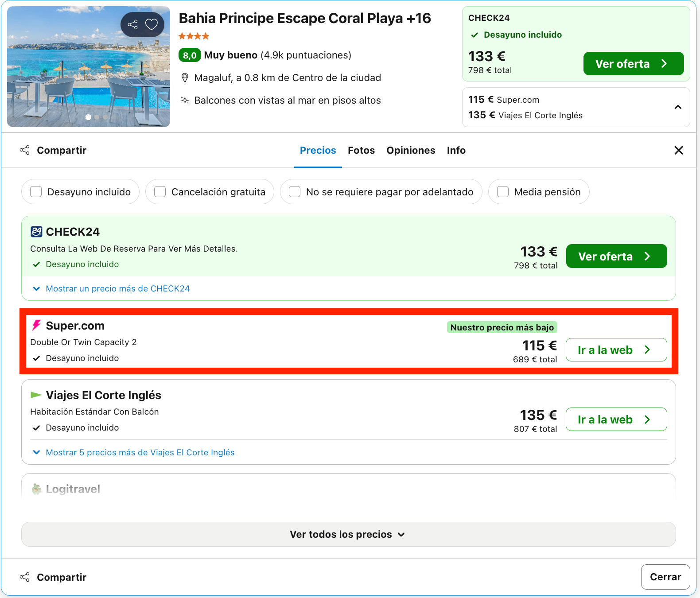Image resolution: width=700 pixels, height=598 pixels.
Task: Select the first photo carousel dot
Action: [88, 117]
